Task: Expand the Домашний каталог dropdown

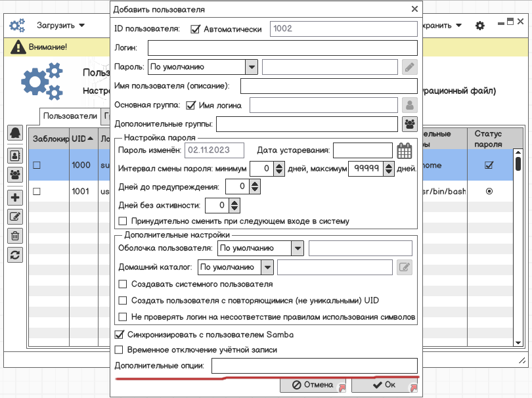Action: pyautogui.click(x=267, y=267)
